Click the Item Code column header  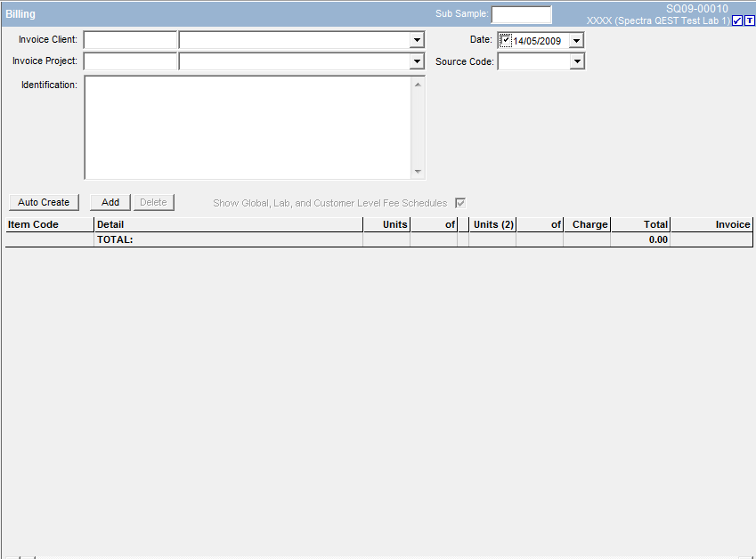[49, 224]
